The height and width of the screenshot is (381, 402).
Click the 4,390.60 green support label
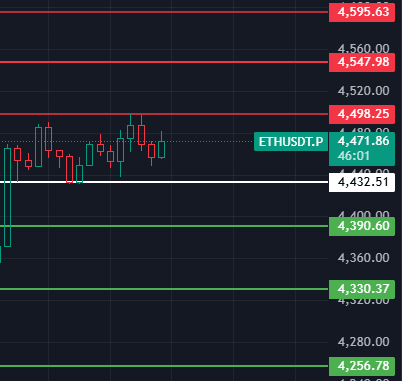362,226
